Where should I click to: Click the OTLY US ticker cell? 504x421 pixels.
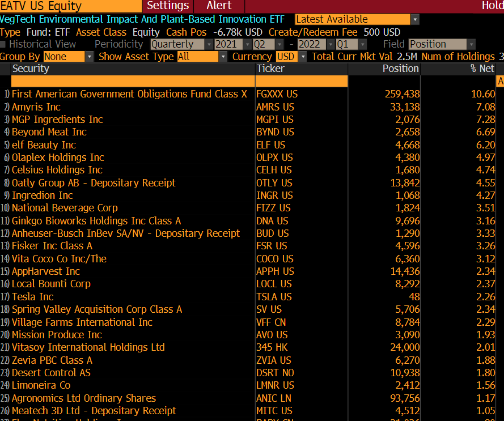click(x=274, y=182)
